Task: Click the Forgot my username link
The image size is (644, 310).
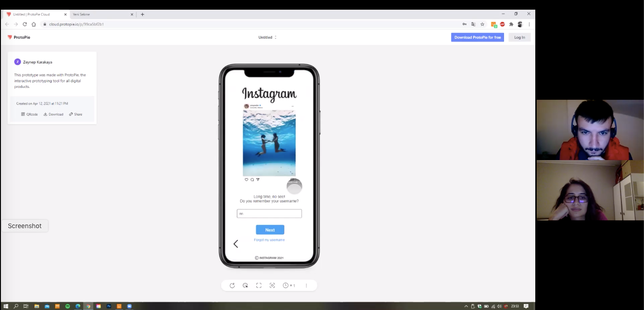Action: (x=269, y=240)
